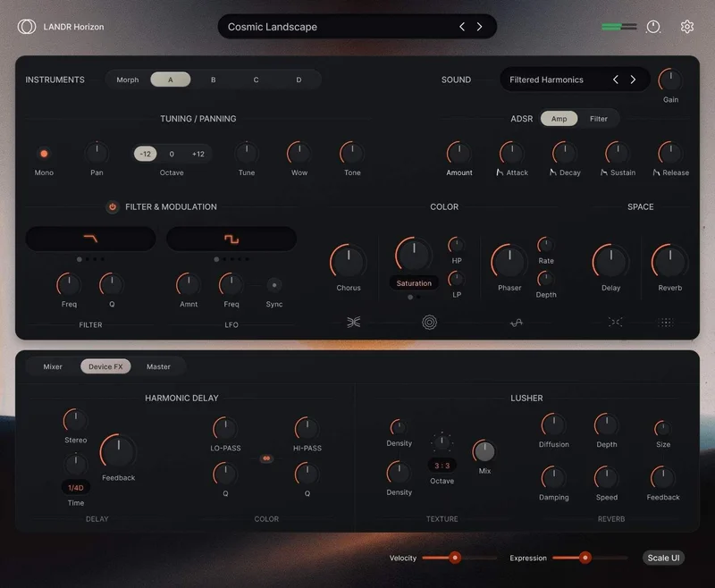Select instrument slot B
Image resolution: width=715 pixels, height=588 pixels.
click(213, 80)
